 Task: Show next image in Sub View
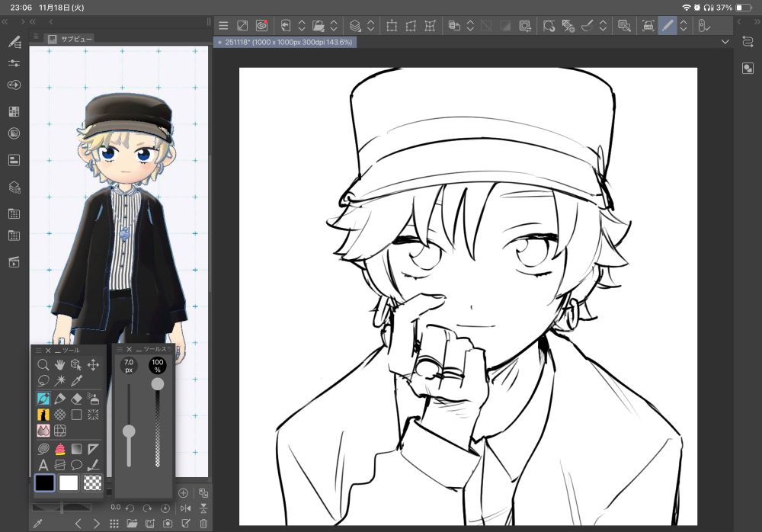[x=96, y=524]
